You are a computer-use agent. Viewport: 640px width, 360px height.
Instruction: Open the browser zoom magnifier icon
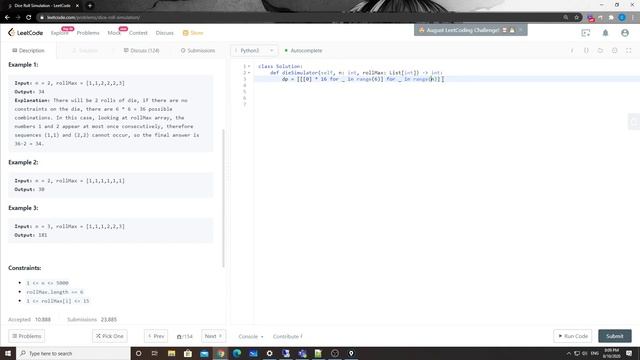click(566, 17)
